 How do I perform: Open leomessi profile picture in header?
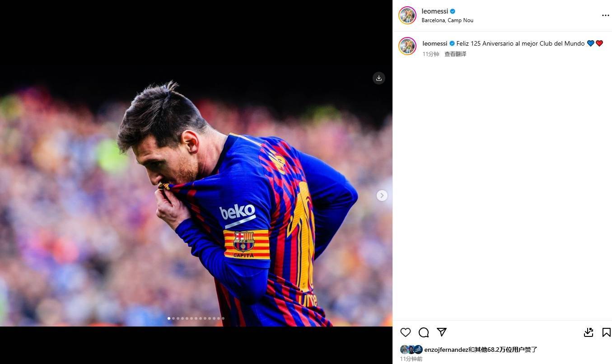(x=407, y=15)
